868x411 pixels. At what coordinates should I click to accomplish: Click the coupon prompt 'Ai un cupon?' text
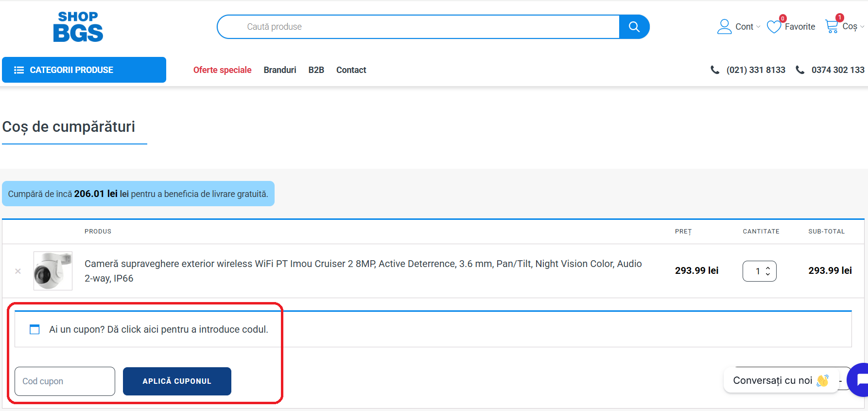pos(158,329)
